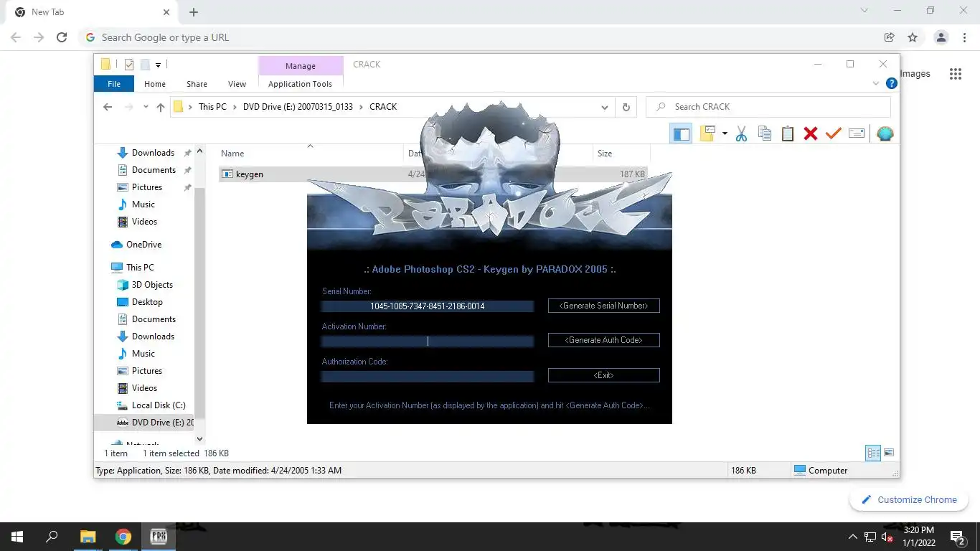Open the File tab in Explorer
Image resolution: width=980 pixels, height=551 pixels.
[x=114, y=84]
